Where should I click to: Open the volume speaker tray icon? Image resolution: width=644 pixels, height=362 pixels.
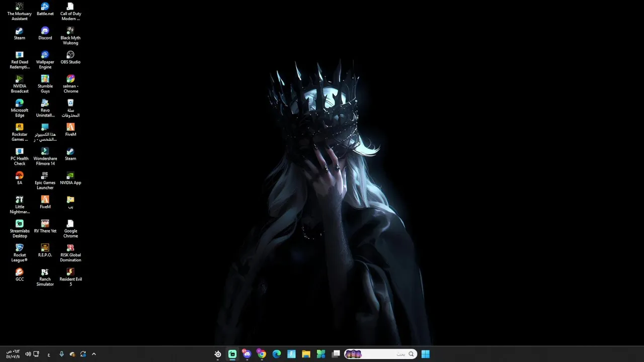click(x=28, y=354)
